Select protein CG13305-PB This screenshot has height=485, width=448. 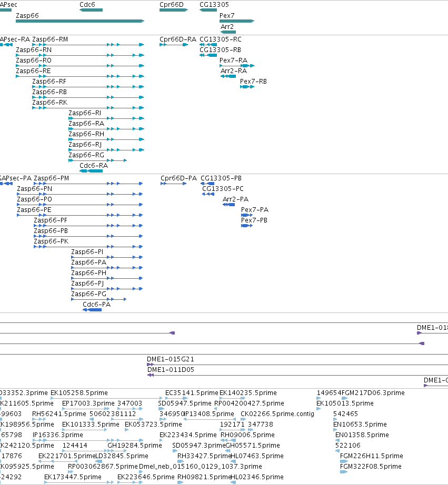(207, 184)
